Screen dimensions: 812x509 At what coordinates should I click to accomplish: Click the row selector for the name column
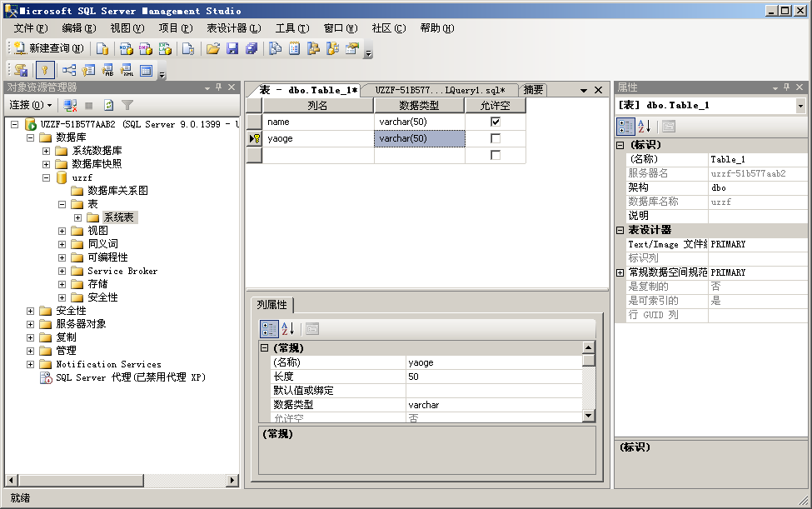[x=254, y=122]
